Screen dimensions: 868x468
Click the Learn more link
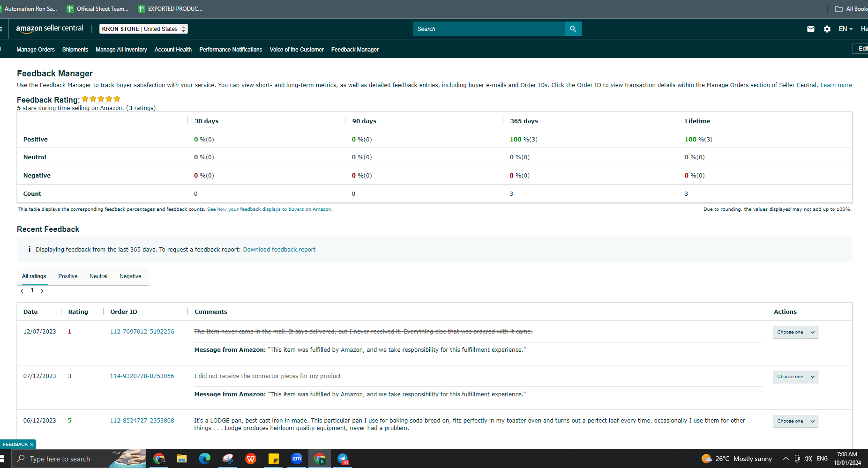coord(836,85)
